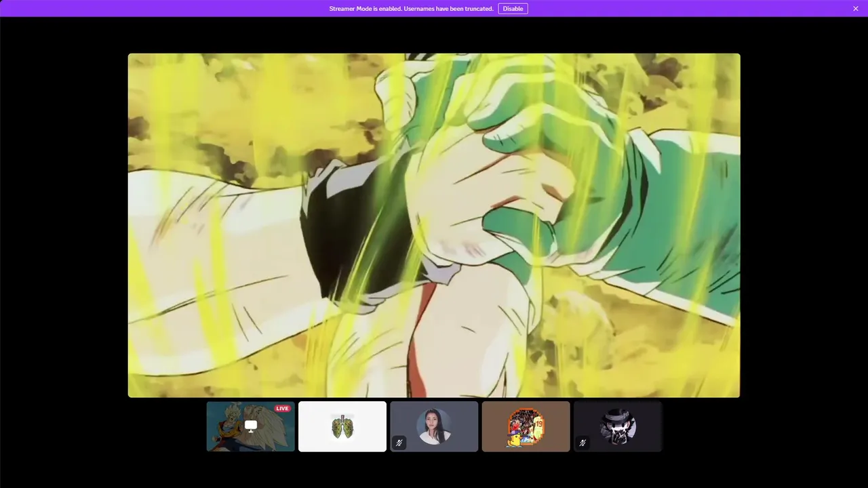Select the dark hat avatar participant tile
868x488 pixels.
click(618, 426)
